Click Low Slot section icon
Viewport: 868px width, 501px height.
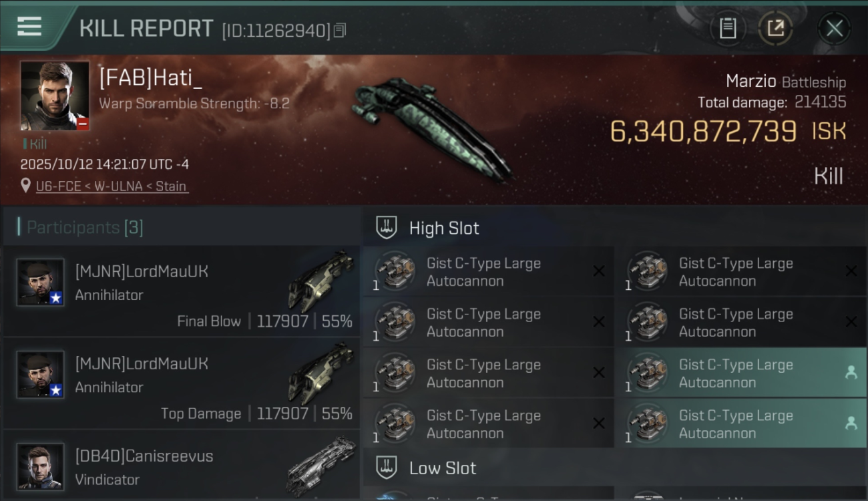387,468
